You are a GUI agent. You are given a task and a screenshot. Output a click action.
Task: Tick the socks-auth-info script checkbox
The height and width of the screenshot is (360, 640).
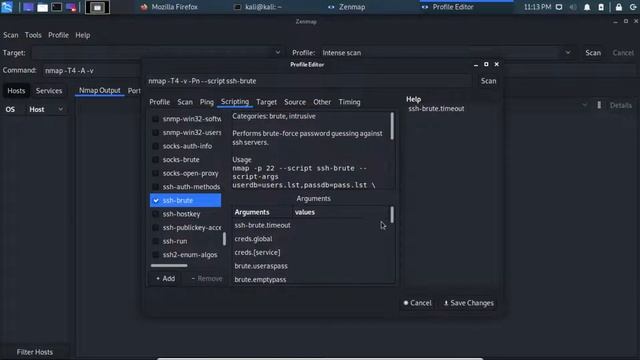coord(156,146)
